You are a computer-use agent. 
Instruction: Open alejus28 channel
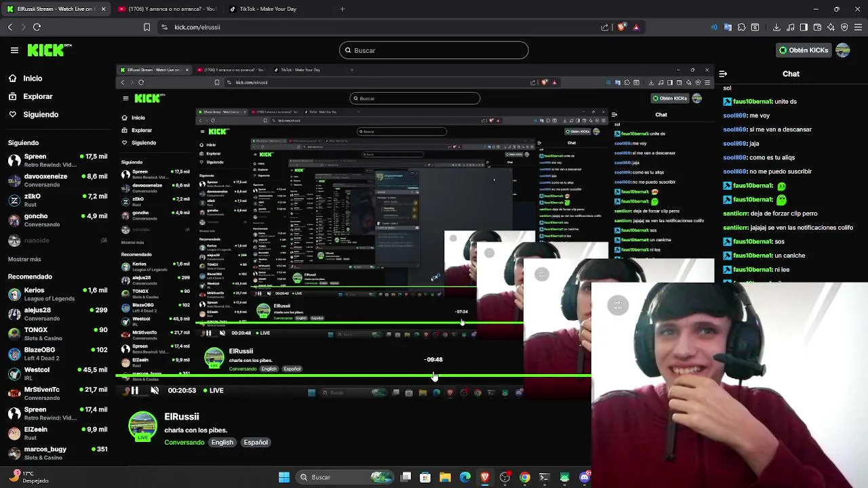coord(58,314)
